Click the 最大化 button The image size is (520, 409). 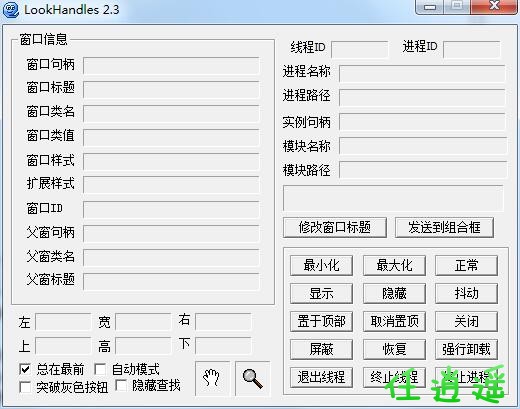[394, 266]
